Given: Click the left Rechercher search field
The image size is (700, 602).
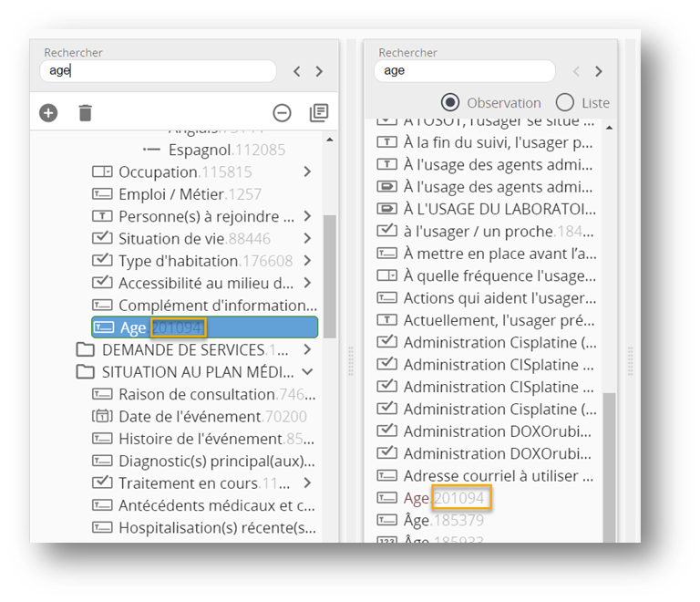Looking at the screenshot, I should click(157, 70).
